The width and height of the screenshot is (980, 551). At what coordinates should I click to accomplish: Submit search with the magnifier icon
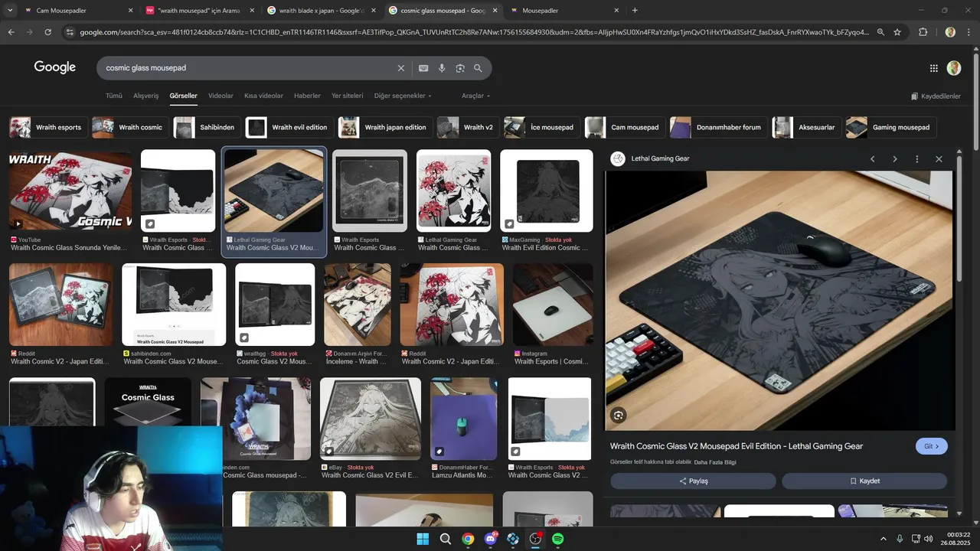(x=478, y=68)
